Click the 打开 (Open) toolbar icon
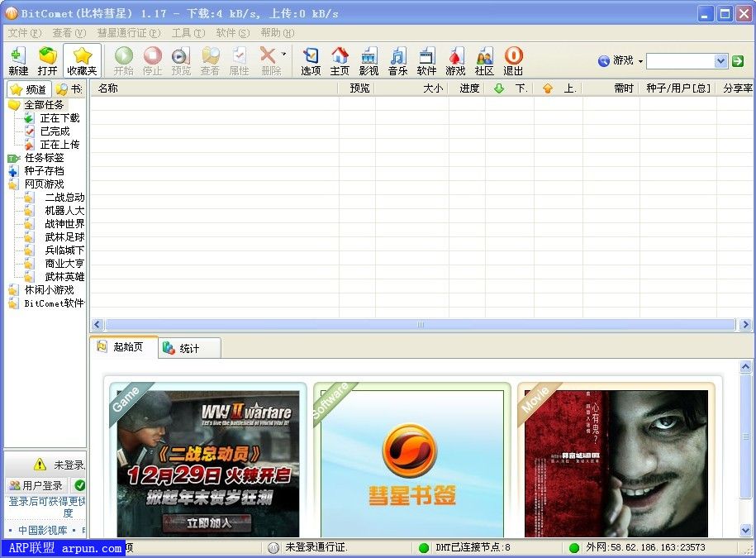Screen dimensions: 756x558 point(47,61)
